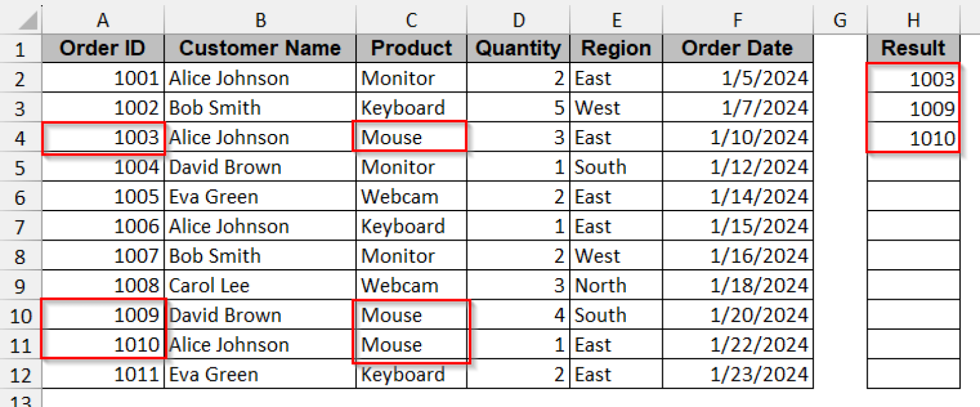Click the Mouse product cell in row 4
Image resolution: width=980 pixels, height=407 pixels.
click(x=410, y=137)
